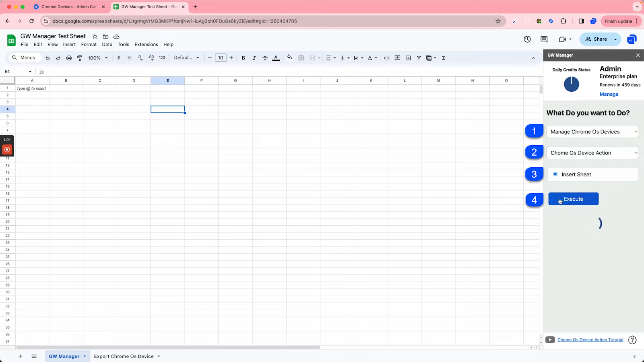The width and height of the screenshot is (644, 362).
Task: Open the functions sigma icon
Action: click(x=444, y=58)
